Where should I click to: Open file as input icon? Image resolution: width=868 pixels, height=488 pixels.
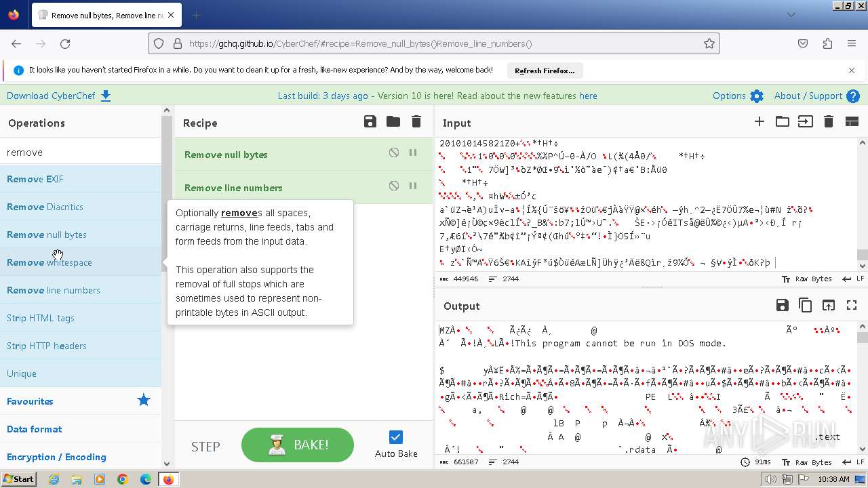805,122
